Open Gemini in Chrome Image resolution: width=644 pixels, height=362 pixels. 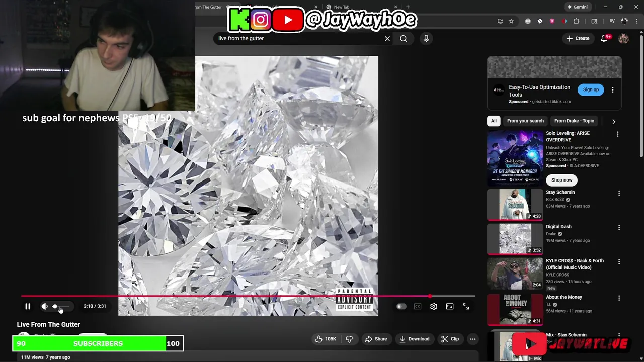[577, 7]
